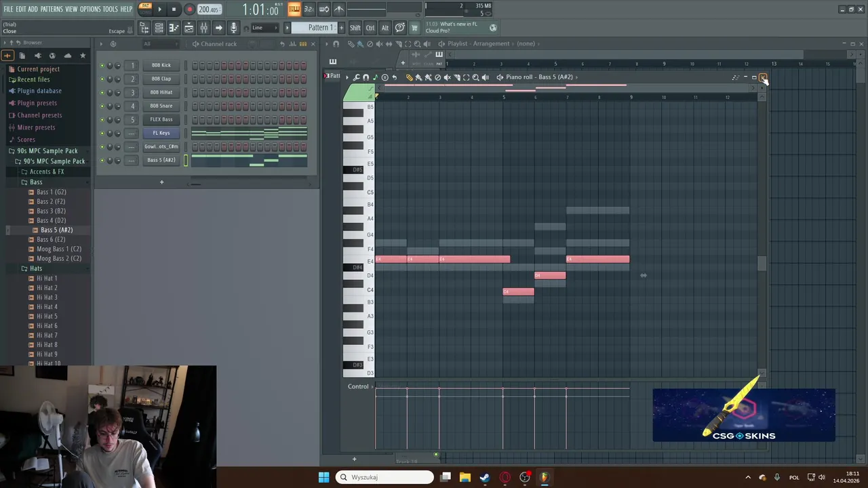The width and height of the screenshot is (868, 488).
Task: Click the play button in transport
Action: [160, 9]
